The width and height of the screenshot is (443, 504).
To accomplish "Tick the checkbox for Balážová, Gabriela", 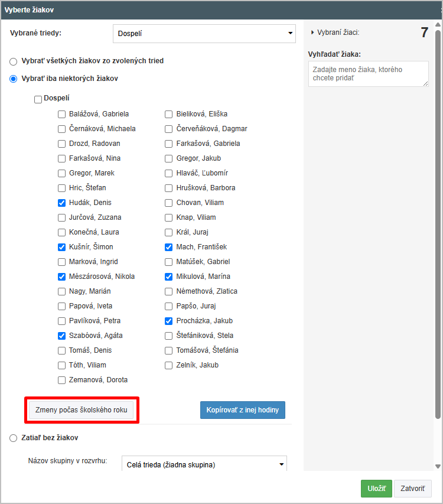I will (x=61, y=114).
